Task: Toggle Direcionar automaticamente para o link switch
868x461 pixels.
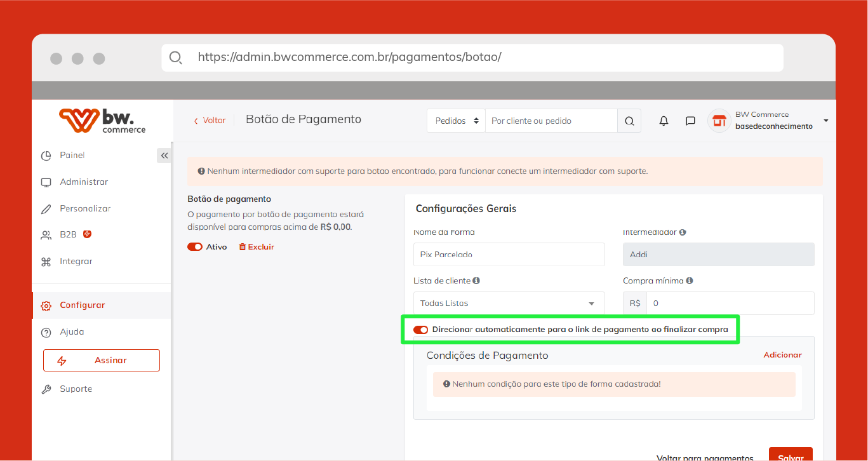Action: pos(420,330)
